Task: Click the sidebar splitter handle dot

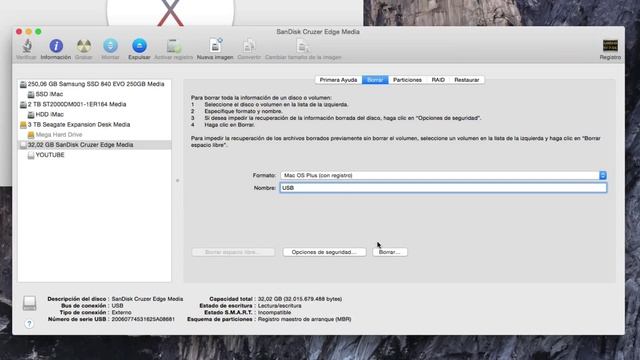Action: coord(178,180)
